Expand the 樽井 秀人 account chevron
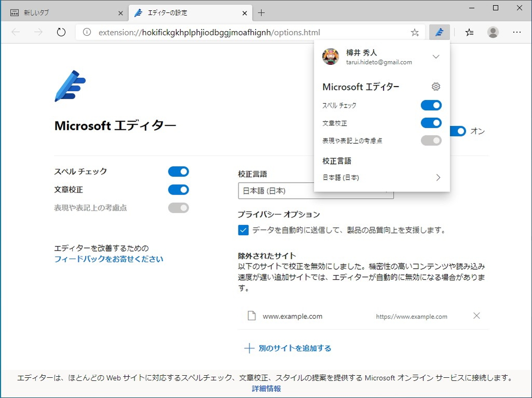Screen dimensions: 532x398 436,57
